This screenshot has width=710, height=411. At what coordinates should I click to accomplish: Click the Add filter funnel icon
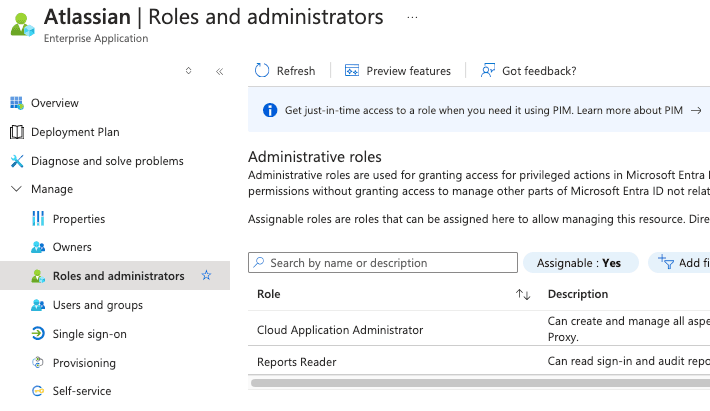(666, 261)
